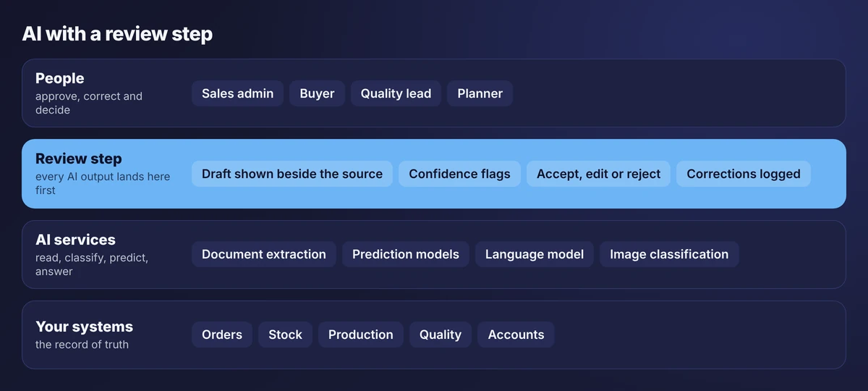Viewport: 868px width, 391px height.
Task: Click the Production chip
Action: click(x=361, y=335)
